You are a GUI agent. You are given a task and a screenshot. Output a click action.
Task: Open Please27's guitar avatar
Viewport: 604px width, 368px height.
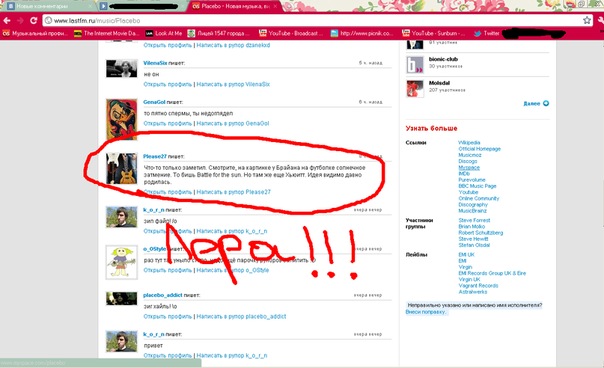[x=121, y=168]
